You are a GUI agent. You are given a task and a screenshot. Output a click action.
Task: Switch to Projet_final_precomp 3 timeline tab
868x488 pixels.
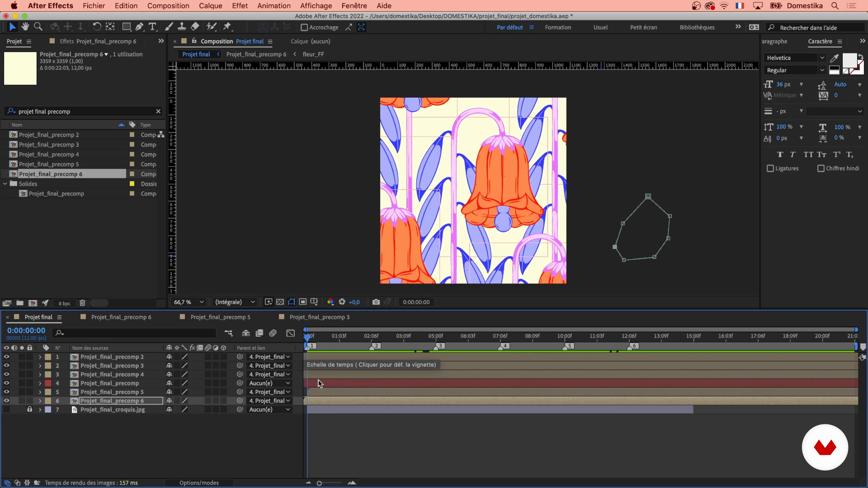coord(319,317)
